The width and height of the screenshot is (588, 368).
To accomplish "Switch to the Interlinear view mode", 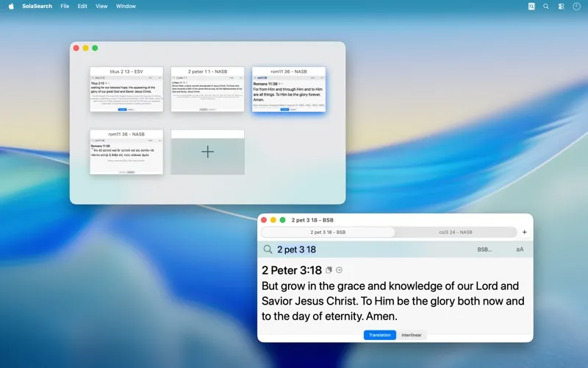I will [x=412, y=335].
